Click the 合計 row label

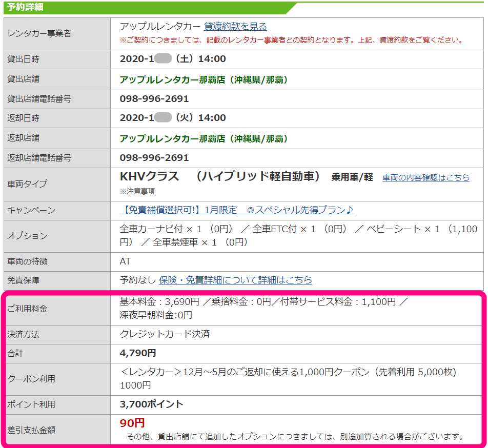tap(15, 353)
